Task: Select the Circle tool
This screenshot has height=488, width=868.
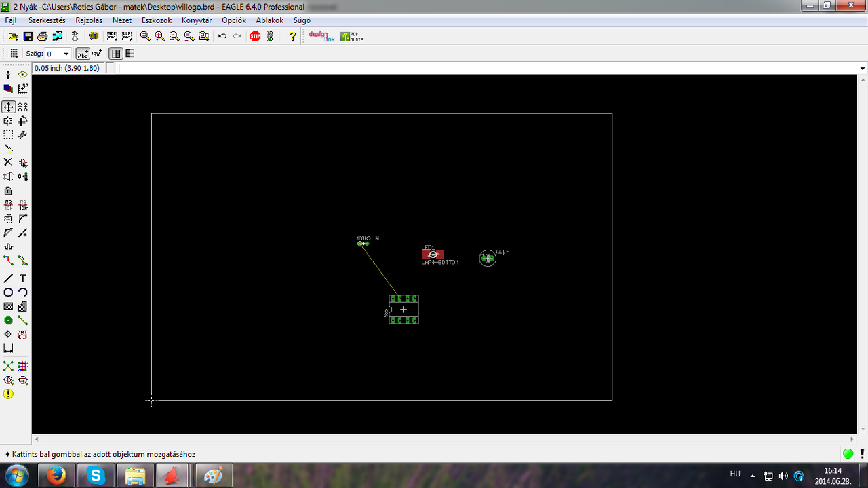Action: (x=8, y=293)
